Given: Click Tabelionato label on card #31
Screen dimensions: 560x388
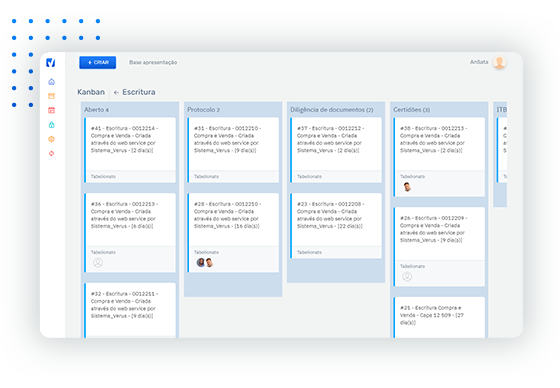Looking at the screenshot, I should (x=206, y=176).
